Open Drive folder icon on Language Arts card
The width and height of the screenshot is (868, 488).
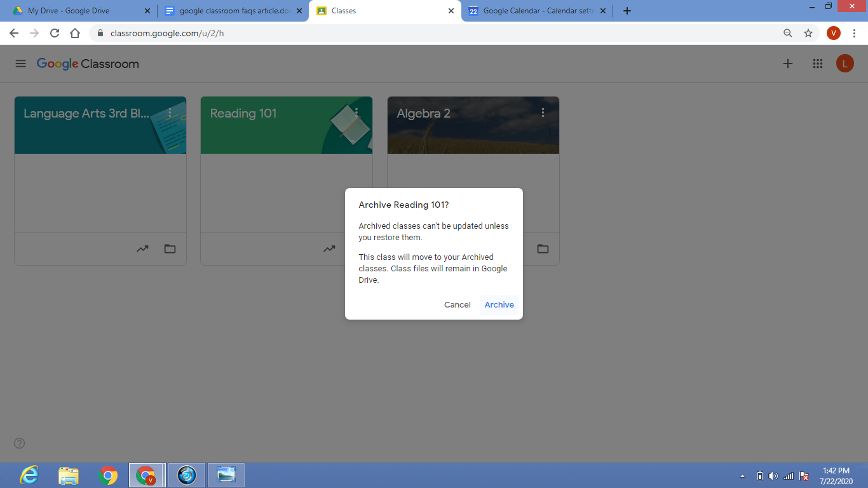(x=170, y=248)
